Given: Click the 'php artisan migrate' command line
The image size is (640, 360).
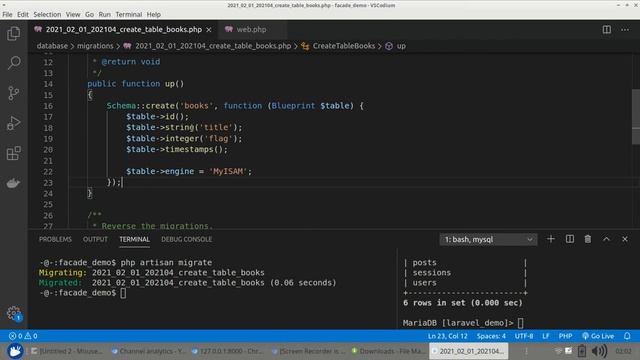Looking at the screenshot, I should 166,262.
